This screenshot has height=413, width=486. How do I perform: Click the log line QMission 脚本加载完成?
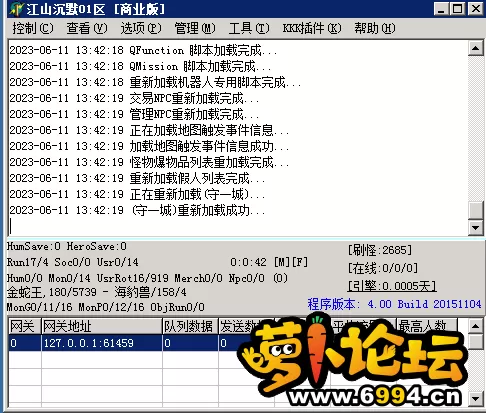(x=140, y=66)
